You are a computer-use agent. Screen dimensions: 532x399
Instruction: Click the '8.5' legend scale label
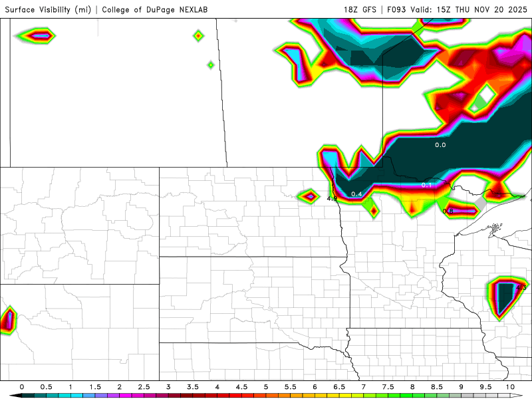click(437, 387)
